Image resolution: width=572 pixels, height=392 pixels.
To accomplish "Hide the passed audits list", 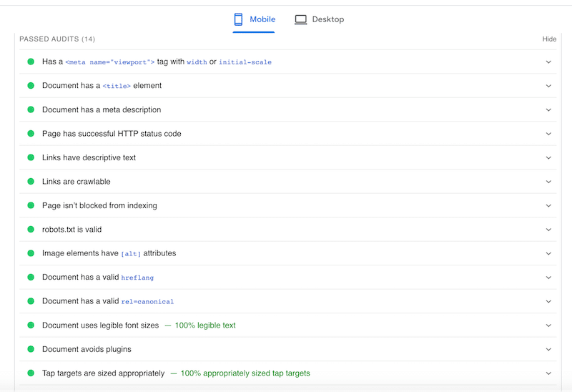I will tap(549, 39).
